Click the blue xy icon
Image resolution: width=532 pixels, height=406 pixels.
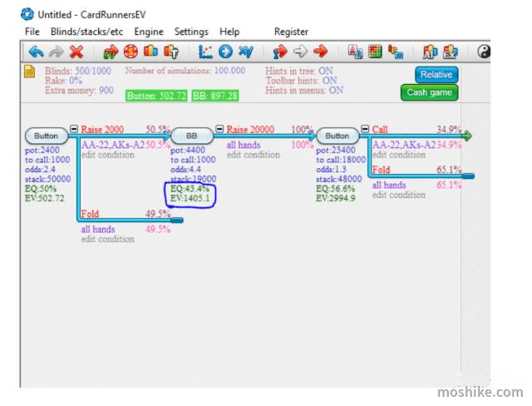point(246,52)
